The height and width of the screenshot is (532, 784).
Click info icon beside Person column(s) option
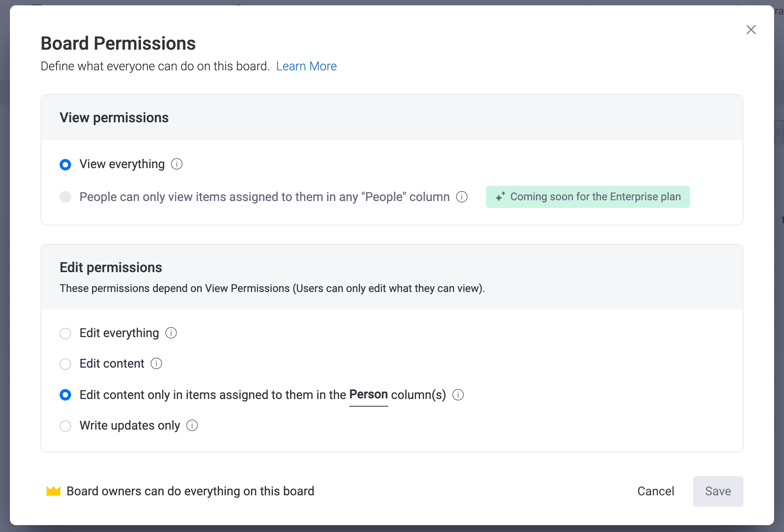(x=458, y=395)
